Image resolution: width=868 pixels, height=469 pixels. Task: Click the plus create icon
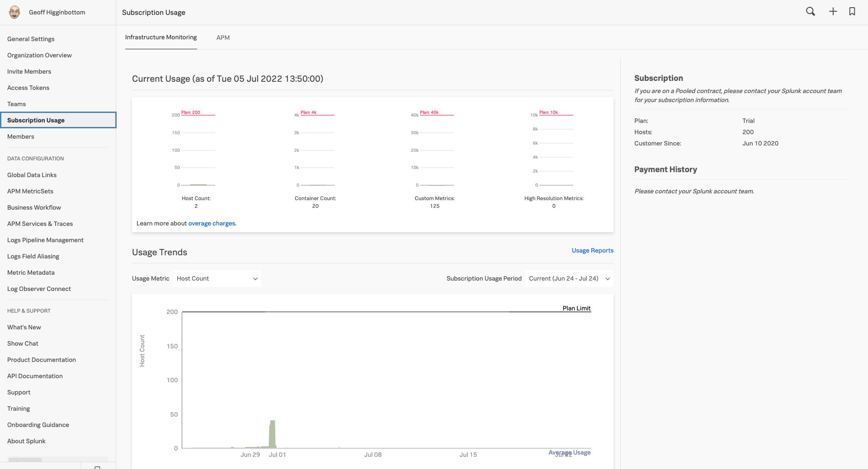pos(833,12)
